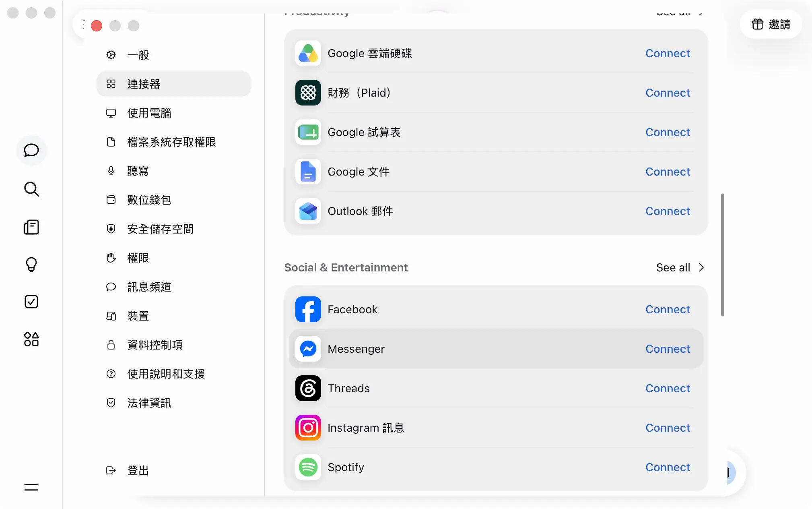Select 一般 settings section
The image size is (812, 509).
[174, 55]
